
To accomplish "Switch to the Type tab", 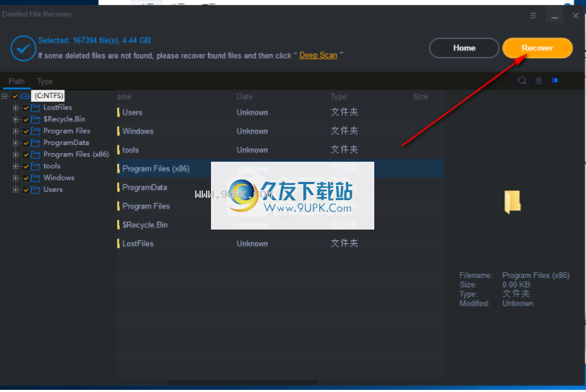I will [x=45, y=82].
